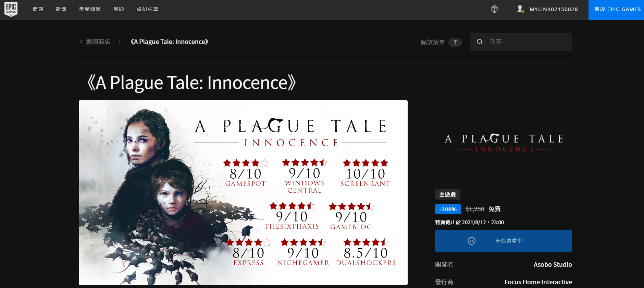Click the back chevron beside 返回商店
This screenshot has width=644, height=288.
coord(81,42)
